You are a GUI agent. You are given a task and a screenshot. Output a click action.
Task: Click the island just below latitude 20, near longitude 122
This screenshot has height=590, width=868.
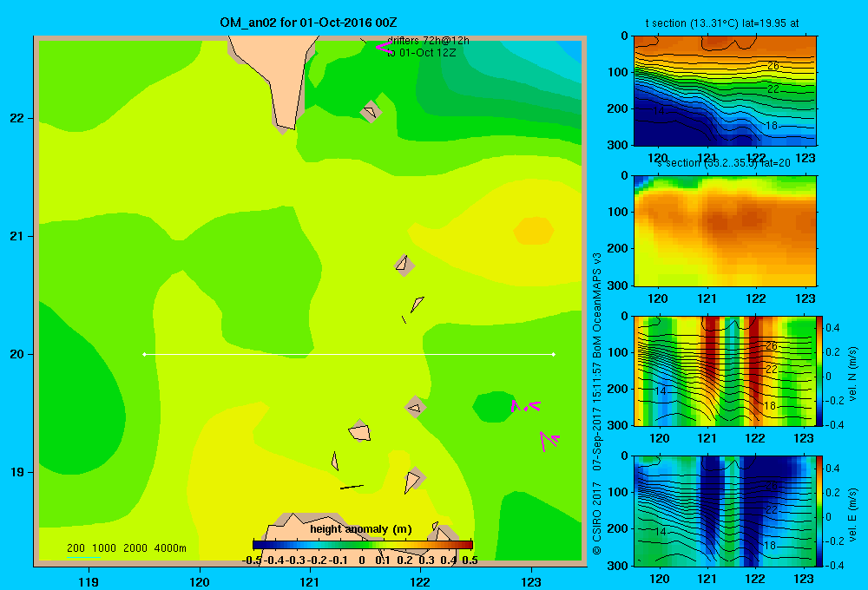[415, 407]
